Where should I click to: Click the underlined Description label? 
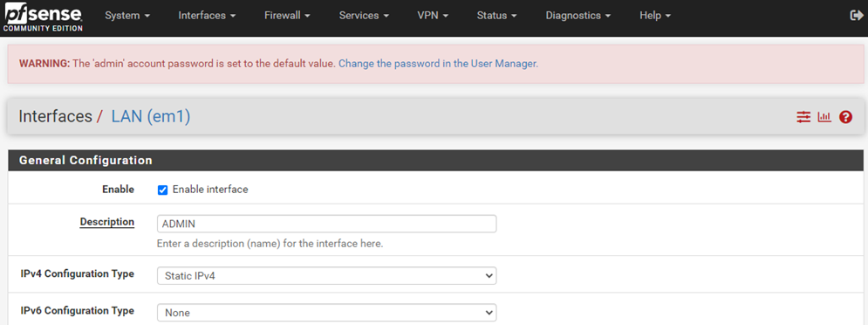106,222
